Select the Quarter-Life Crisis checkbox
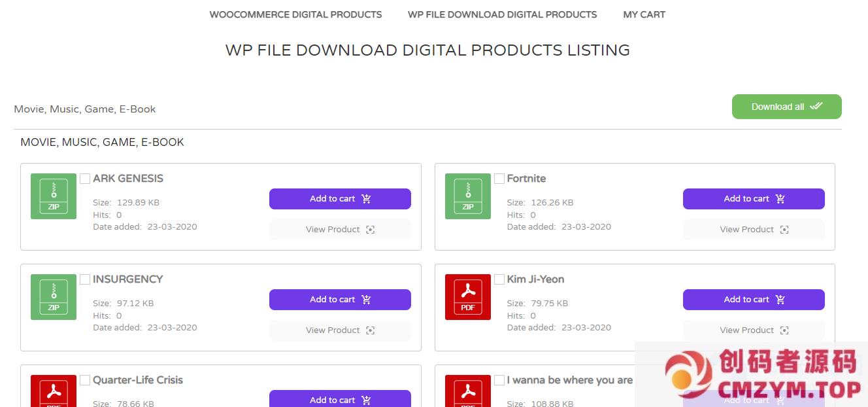868x407 pixels. click(85, 380)
